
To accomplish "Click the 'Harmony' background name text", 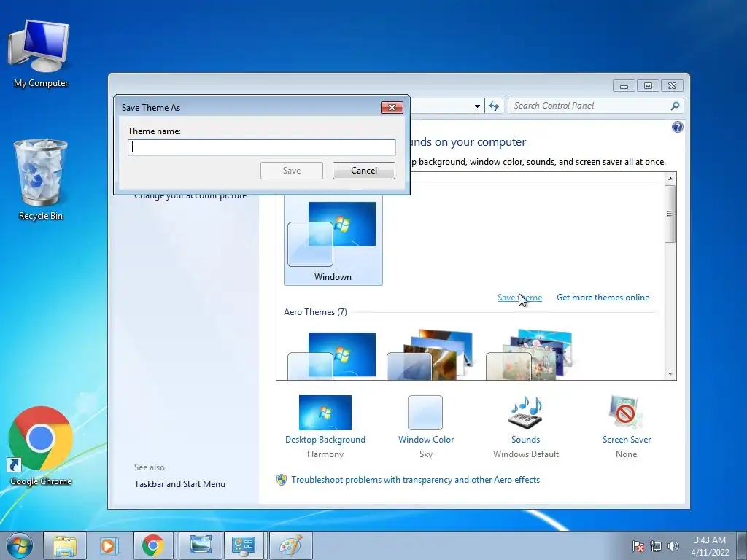I will click(x=325, y=454).
